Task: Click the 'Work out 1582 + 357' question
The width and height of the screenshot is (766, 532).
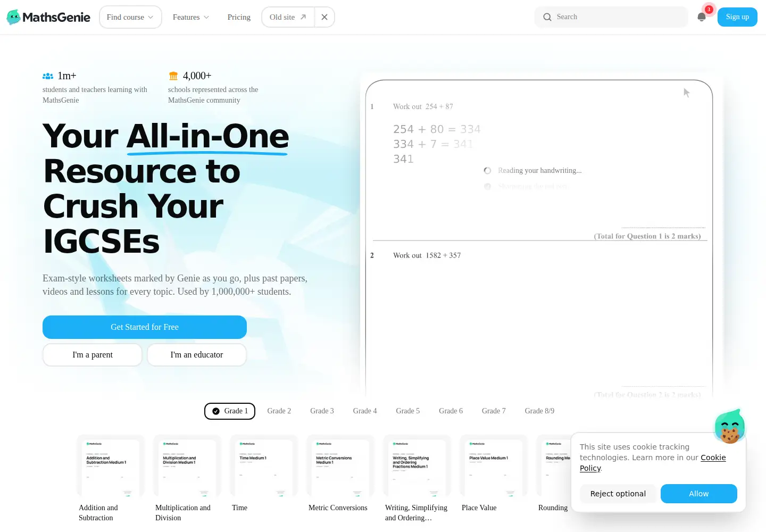Action: 427,255
